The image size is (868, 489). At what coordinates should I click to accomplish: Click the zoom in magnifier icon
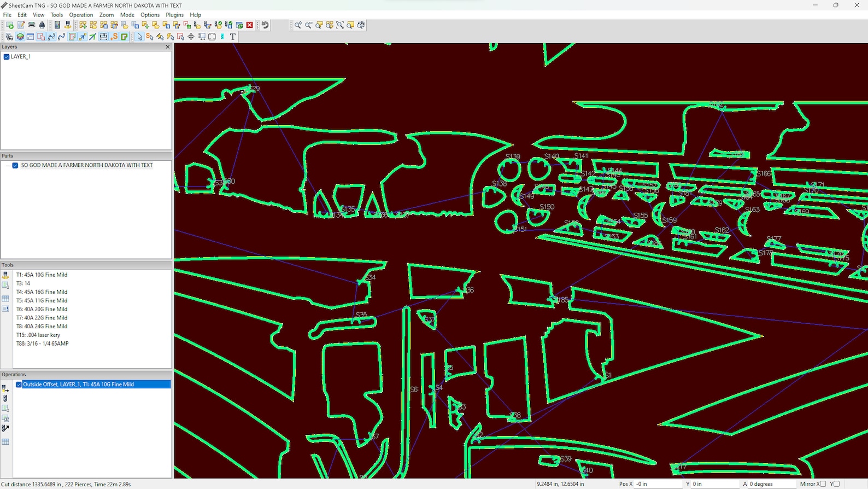[298, 25]
